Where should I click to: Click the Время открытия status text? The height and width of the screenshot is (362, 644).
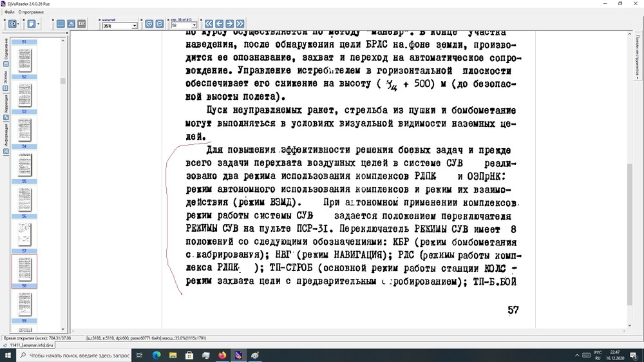click(37, 338)
